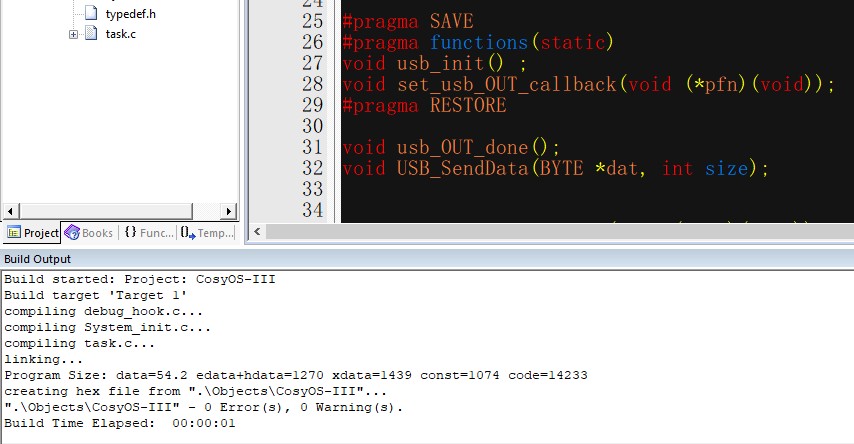Click 'set_usb_OUT_callback' function name
The image size is (854, 444).
507,84
